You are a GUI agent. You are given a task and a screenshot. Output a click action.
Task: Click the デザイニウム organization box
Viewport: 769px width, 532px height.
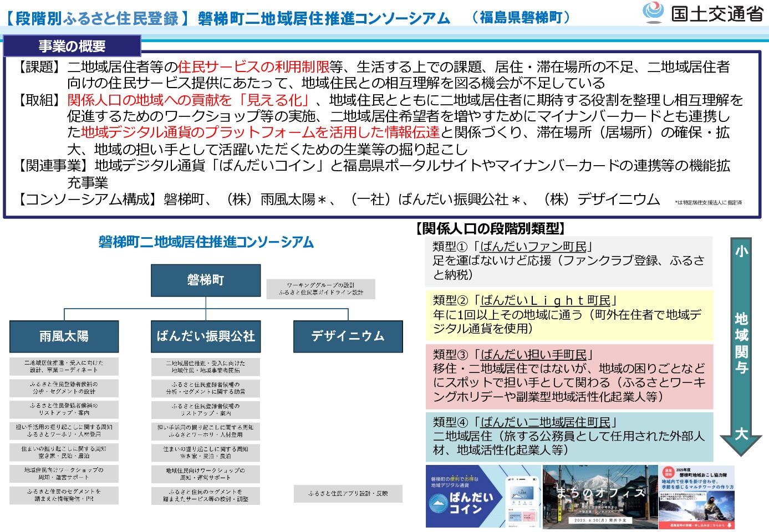[348, 336]
